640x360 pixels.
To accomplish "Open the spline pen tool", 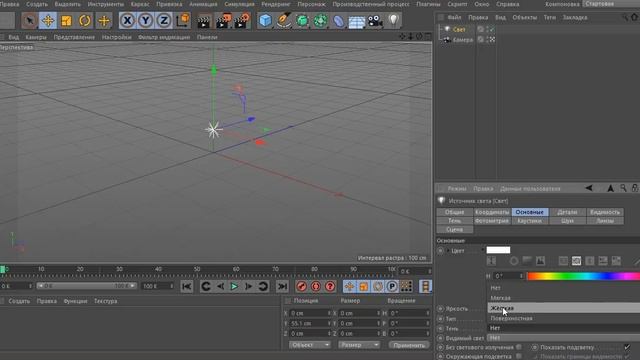I will pos(284,20).
